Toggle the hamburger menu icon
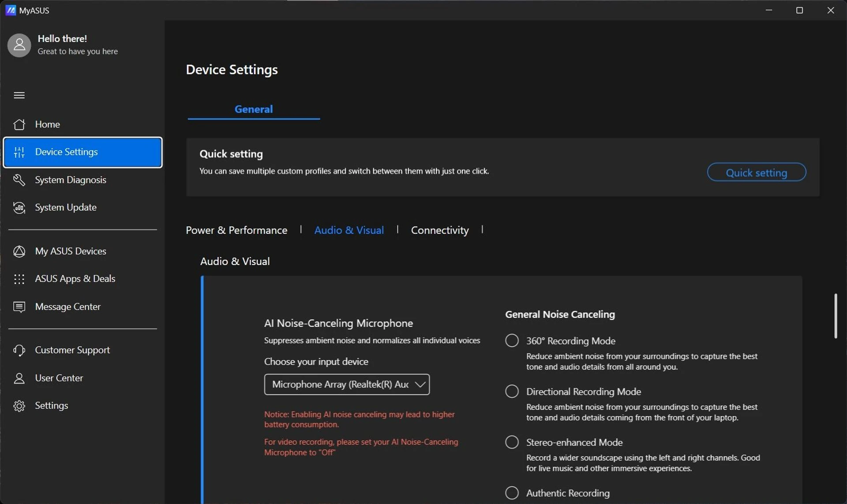The height and width of the screenshot is (504, 847). pos(19,95)
